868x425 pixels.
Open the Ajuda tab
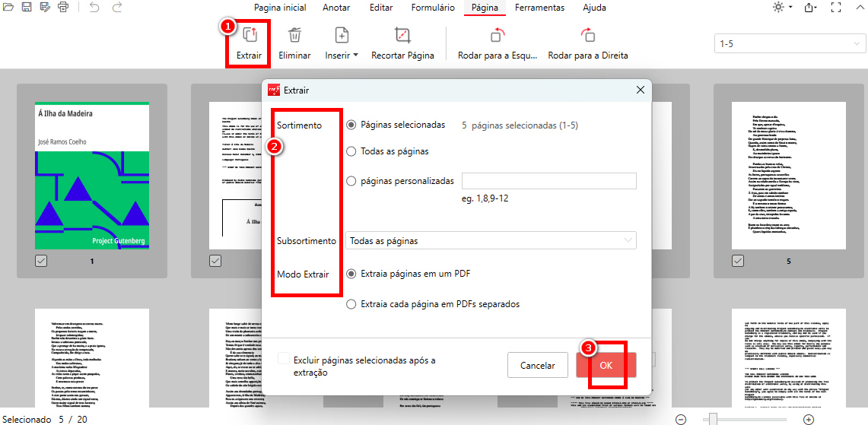pos(595,8)
